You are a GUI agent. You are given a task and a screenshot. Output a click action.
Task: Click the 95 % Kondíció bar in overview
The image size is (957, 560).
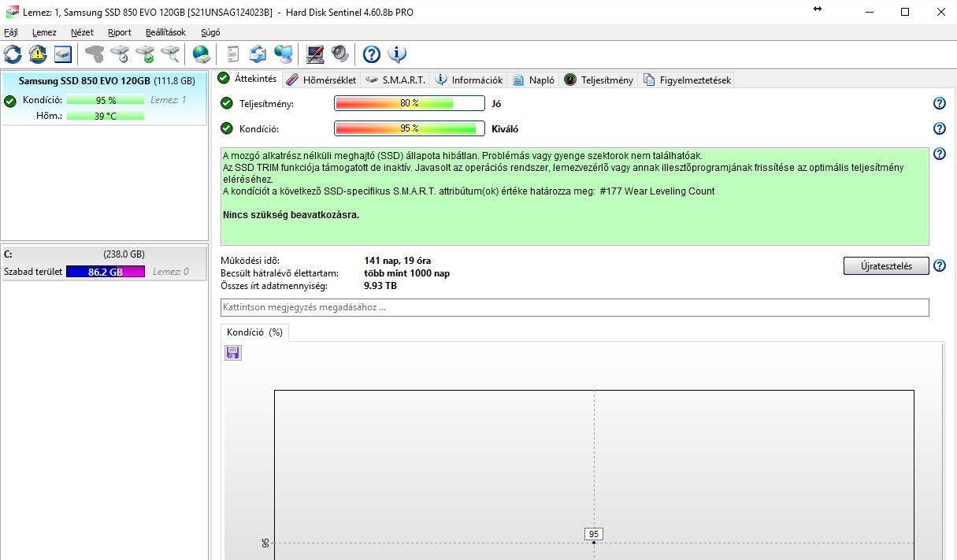click(x=410, y=128)
